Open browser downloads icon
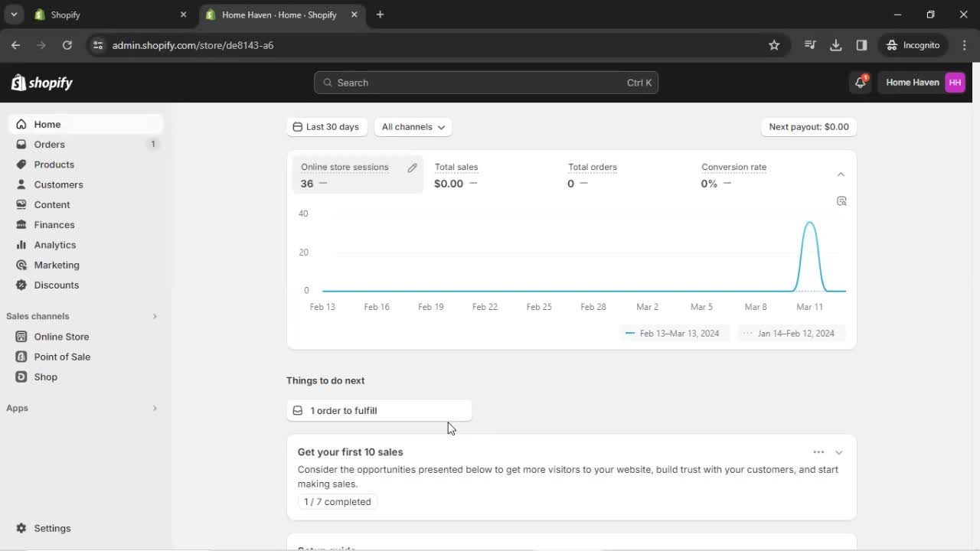The image size is (980, 551). coord(836,45)
